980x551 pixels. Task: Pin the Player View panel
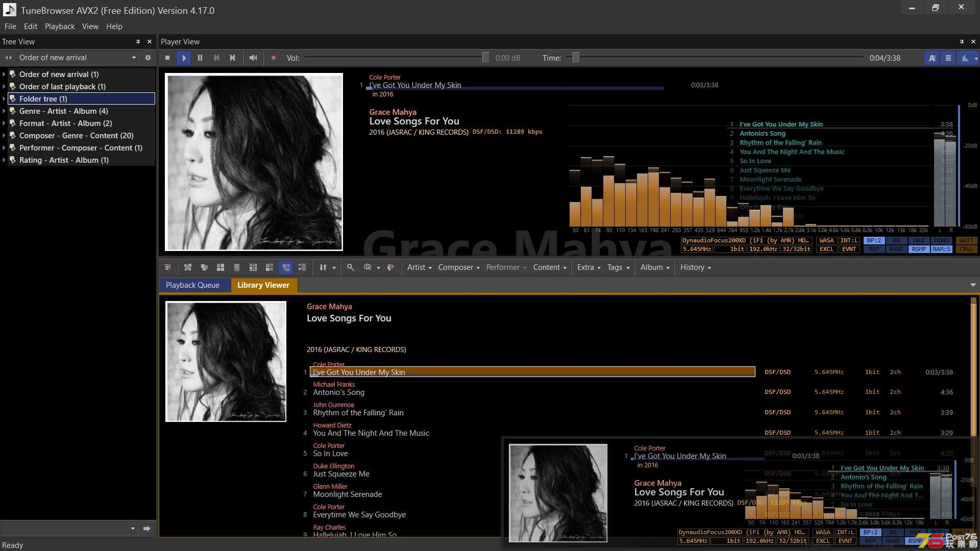[x=962, y=41]
